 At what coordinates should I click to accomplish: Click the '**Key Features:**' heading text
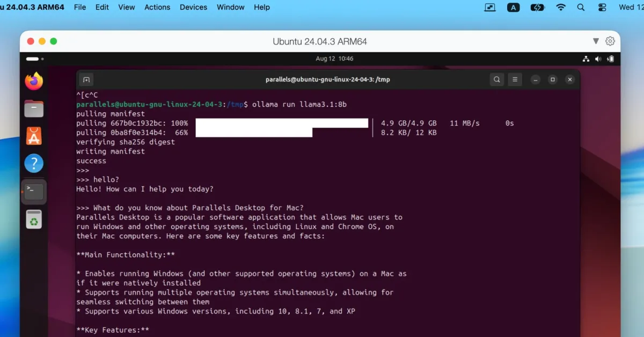(x=113, y=330)
